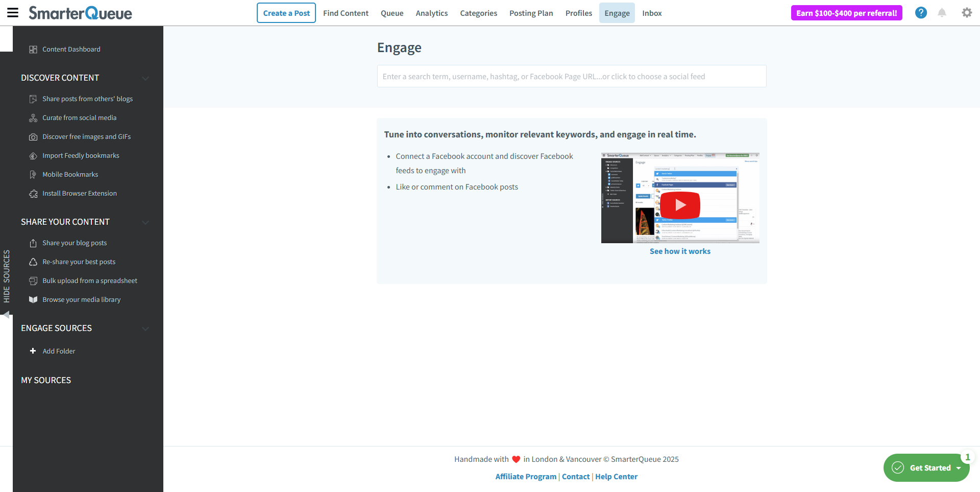Open the Posting Plan tab

[531, 13]
